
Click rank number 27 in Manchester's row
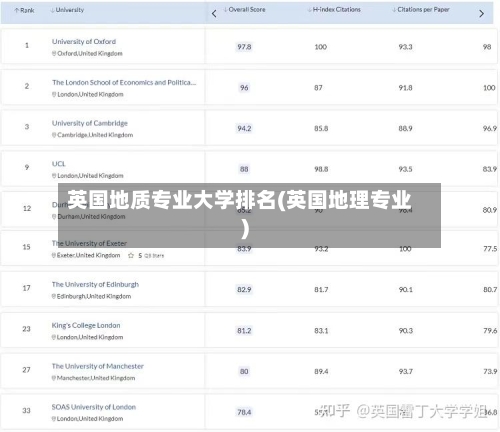pyautogui.click(x=26, y=370)
